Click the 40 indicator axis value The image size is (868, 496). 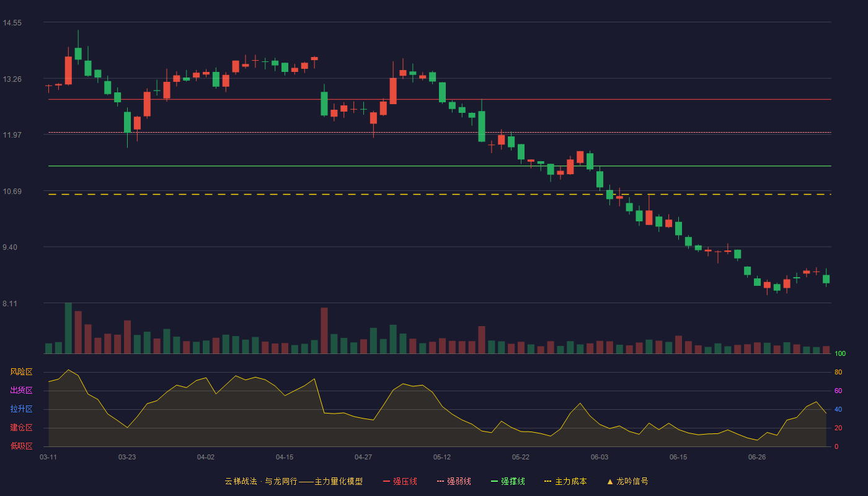[838, 409]
